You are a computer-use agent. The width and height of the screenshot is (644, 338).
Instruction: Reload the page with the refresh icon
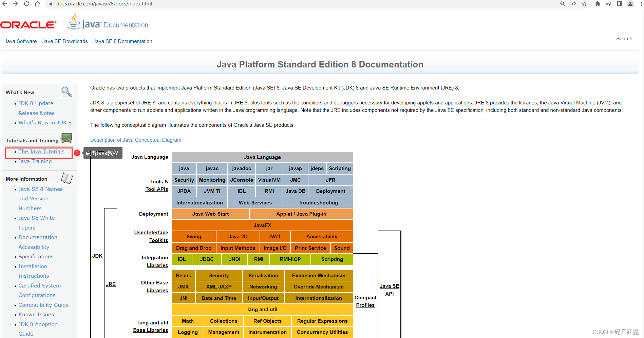26,4
